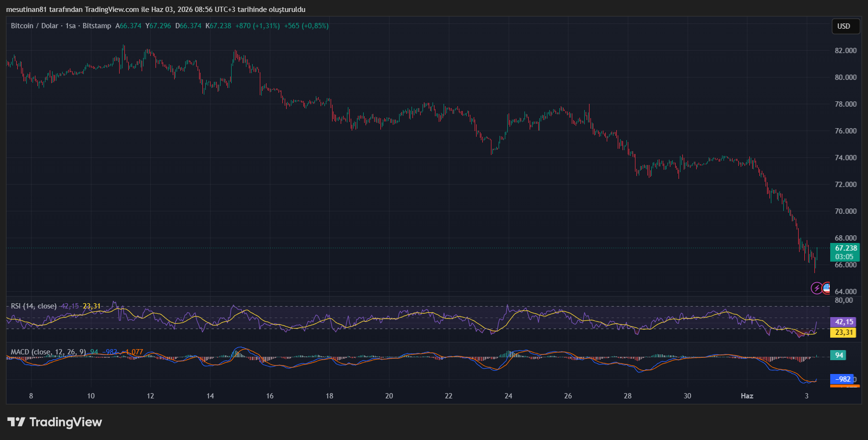Screen dimensions: 868x440
Task: Click the 10 date label on time axis
Action: [x=91, y=396]
